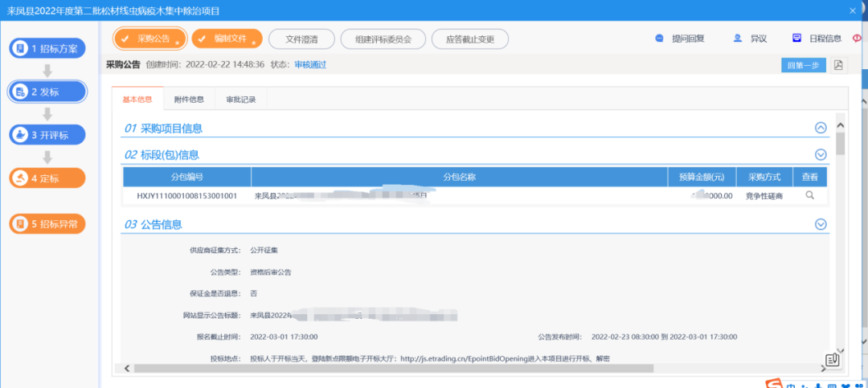This screenshot has width=868, height=388.
Task: Open step 5 招标异常
Action: click(47, 224)
